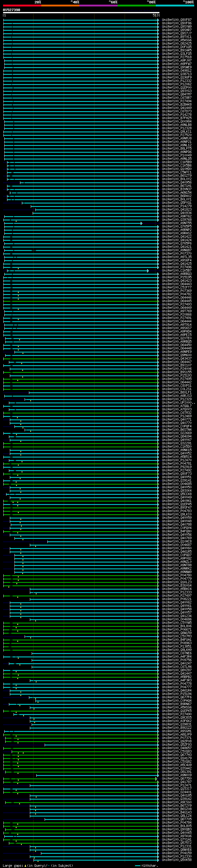The image size is (197, 868).
Task: Click hit UniRef100_B4FUA1
Action: 177,640
